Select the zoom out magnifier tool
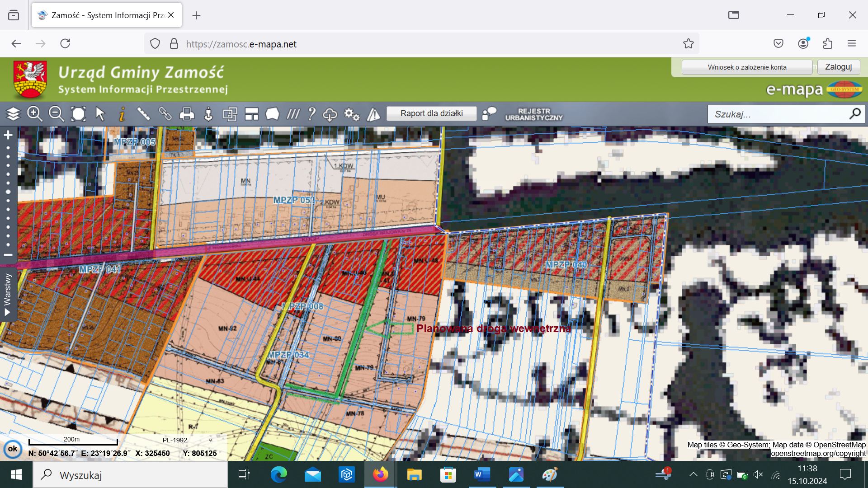This screenshot has height=488, width=868. (57, 114)
